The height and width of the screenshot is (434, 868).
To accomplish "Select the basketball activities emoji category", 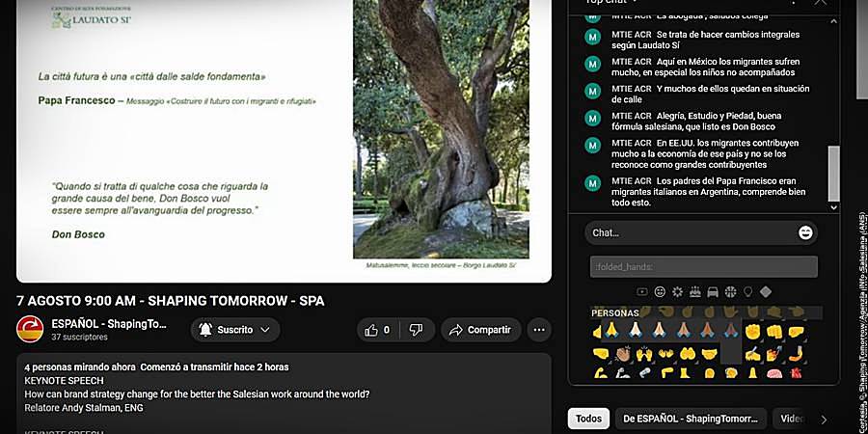I will (730, 291).
